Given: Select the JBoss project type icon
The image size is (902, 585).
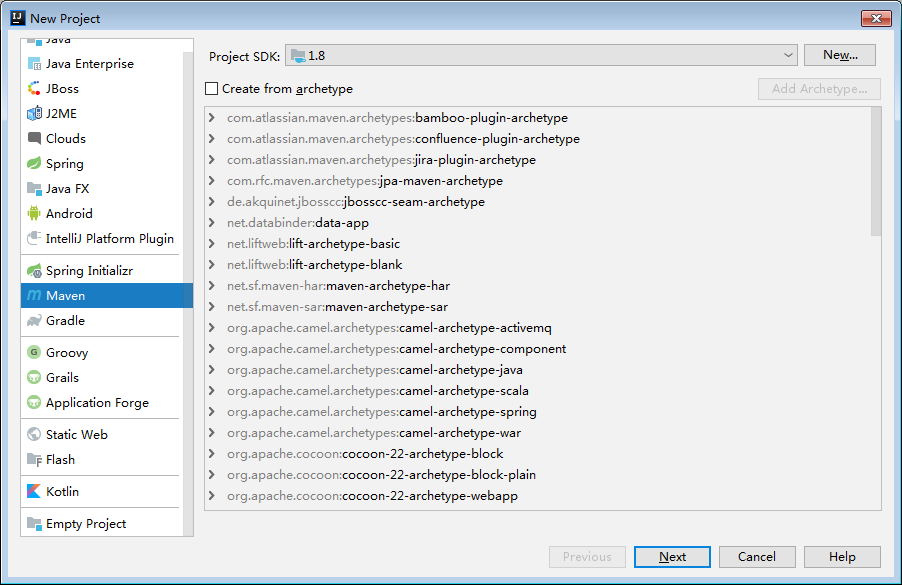Looking at the screenshot, I should [x=34, y=89].
